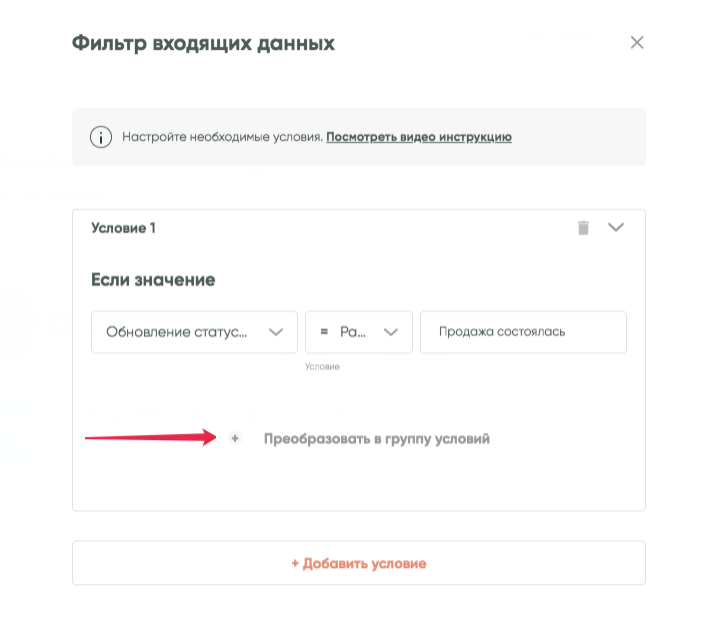Click the info circle icon in banner
The image size is (716, 623).
coord(100,137)
